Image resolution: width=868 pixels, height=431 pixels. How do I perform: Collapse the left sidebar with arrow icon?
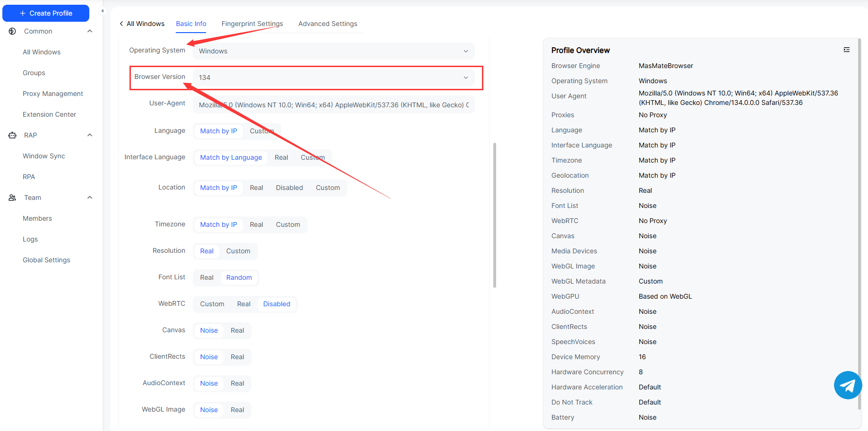102,11
